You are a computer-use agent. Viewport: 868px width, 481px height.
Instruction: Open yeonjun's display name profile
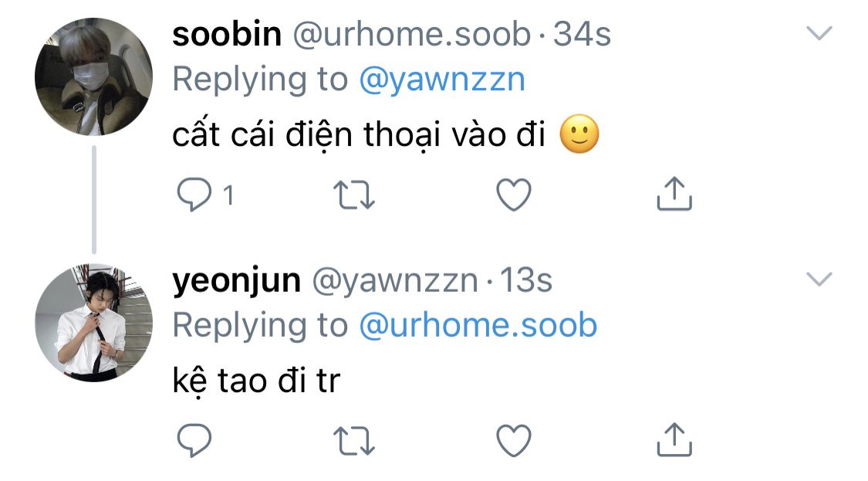237,282
